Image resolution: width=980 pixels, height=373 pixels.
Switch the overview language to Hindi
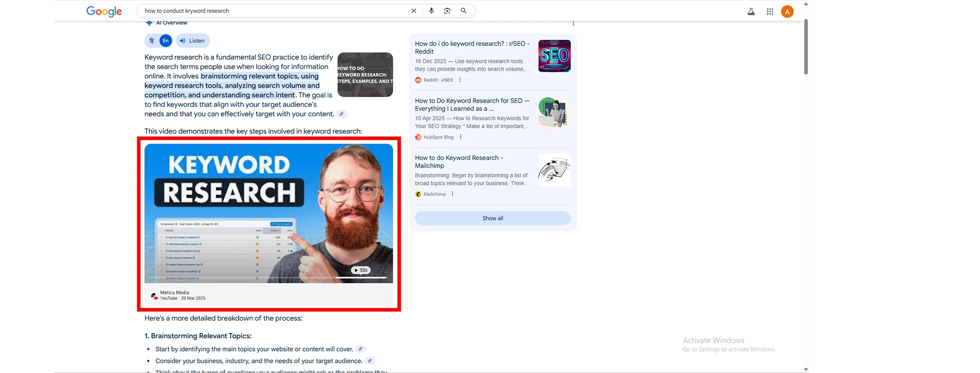point(152,41)
